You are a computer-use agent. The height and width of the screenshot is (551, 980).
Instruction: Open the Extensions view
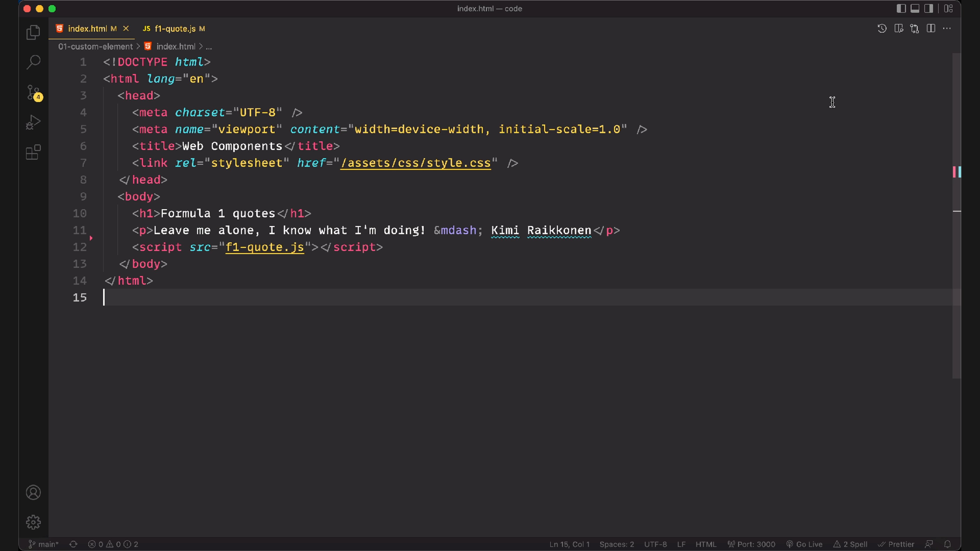[33, 152]
